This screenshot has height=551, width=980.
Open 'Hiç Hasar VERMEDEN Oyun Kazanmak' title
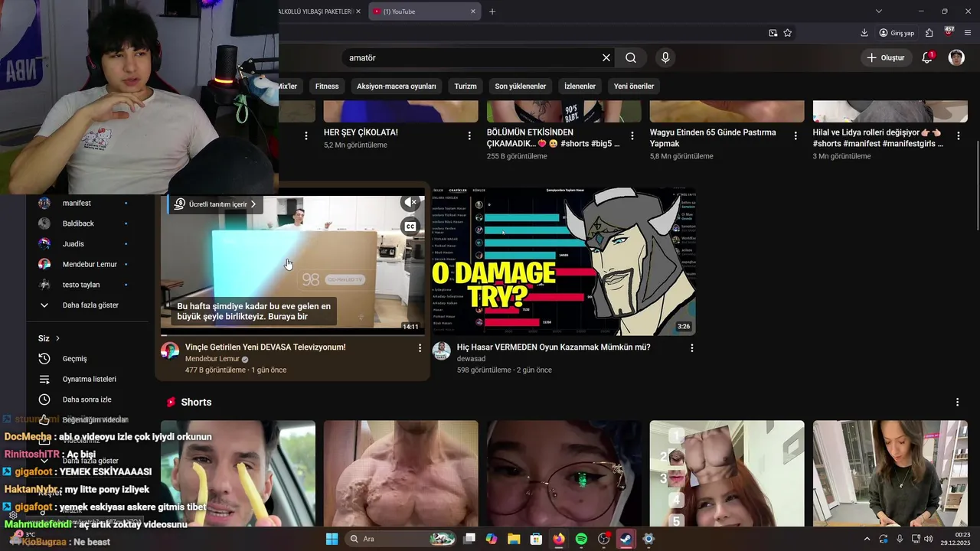coord(554,347)
